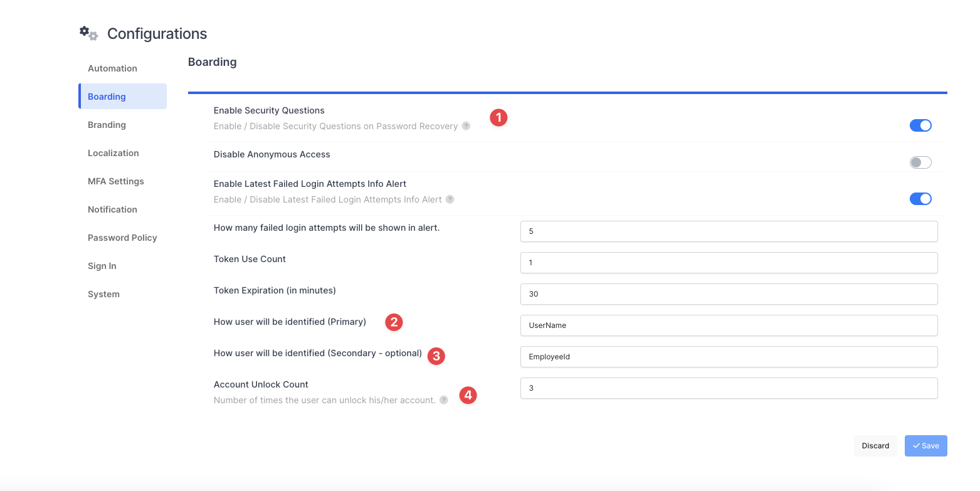Click the Configurations gear icon

[x=88, y=33]
